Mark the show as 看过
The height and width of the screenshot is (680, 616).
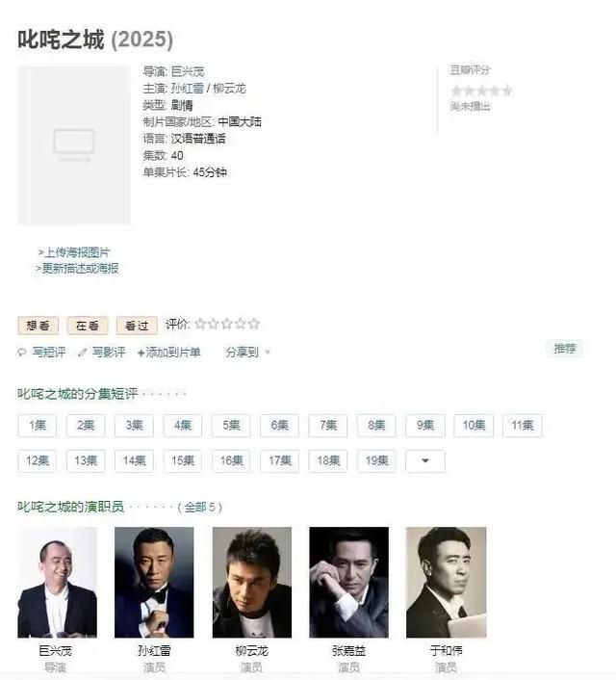pyautogui.click(x=137, y=326)
